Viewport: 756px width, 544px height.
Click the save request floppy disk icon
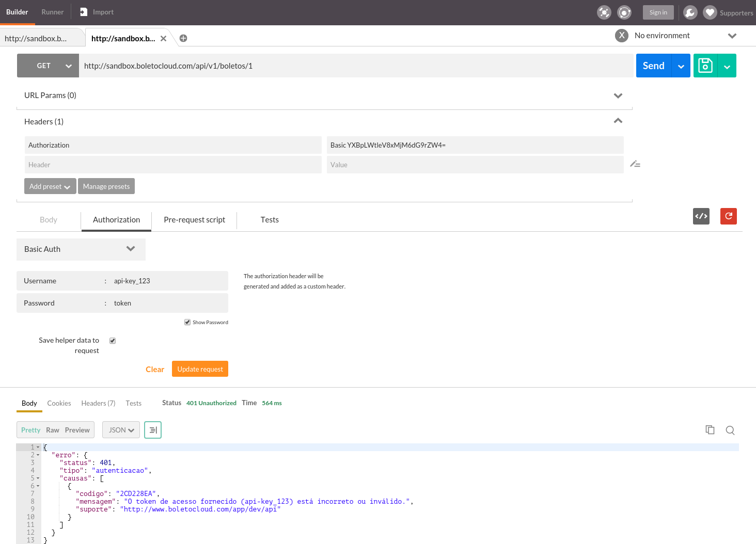(705, 66)
